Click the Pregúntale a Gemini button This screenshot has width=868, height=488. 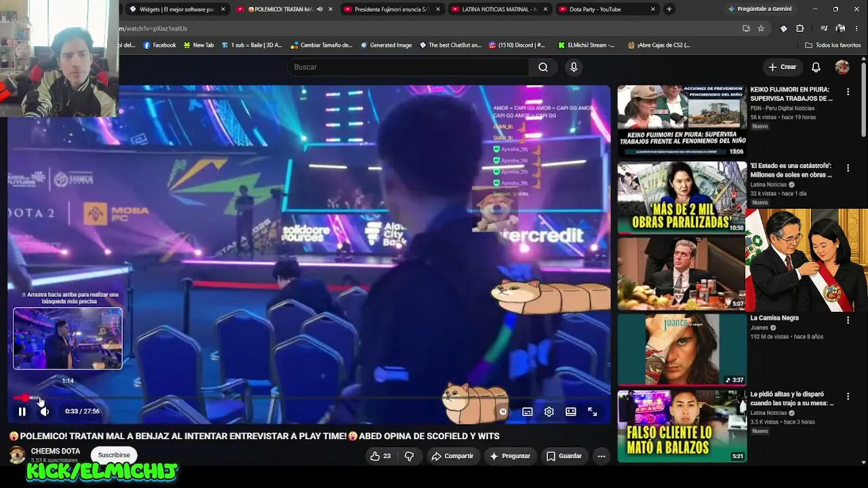[x=759, y=9]
